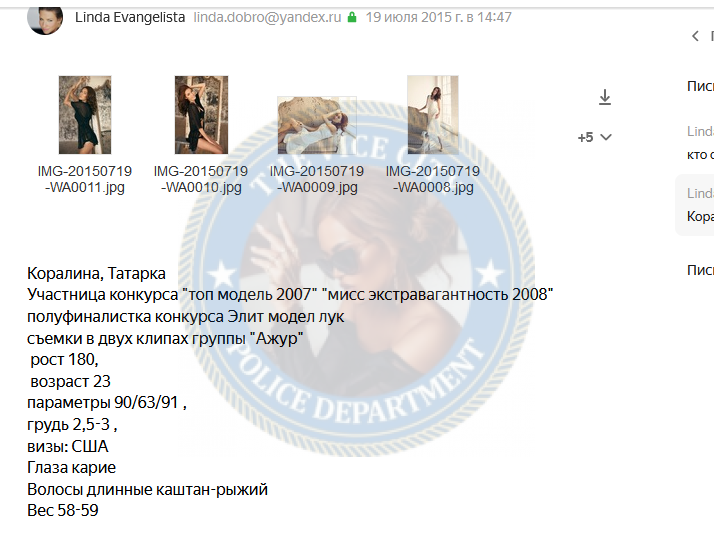Click the text 'параметры 90/63/91 ,'

tap(107, 403)
